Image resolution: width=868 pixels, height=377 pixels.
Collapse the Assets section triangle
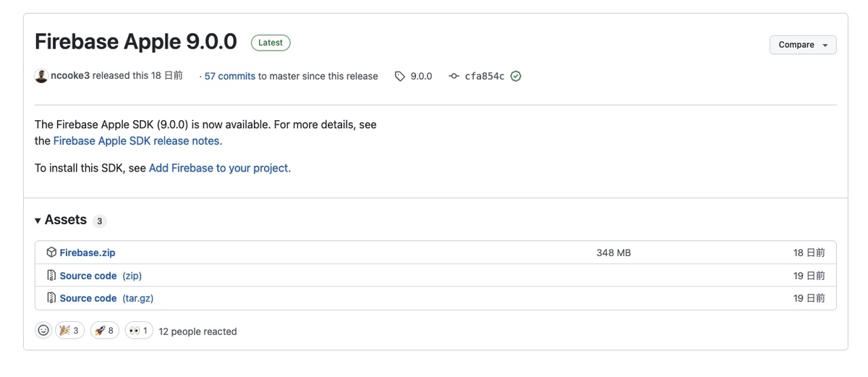(x=38, y=221)
